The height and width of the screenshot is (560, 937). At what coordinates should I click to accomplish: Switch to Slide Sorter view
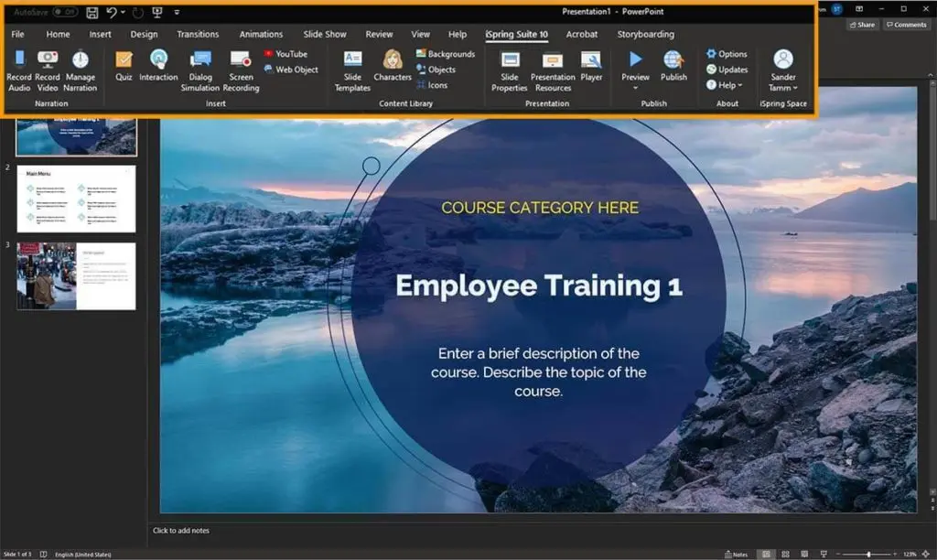pos(785,554)
